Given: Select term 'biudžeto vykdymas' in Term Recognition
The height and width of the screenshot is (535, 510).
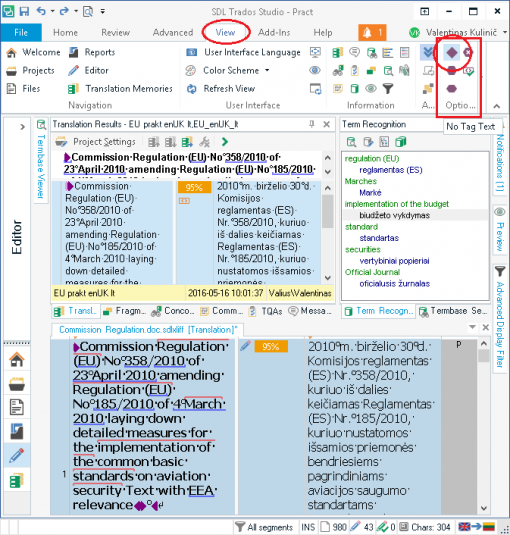Looking at the screenshot, I should pos(394,215).
